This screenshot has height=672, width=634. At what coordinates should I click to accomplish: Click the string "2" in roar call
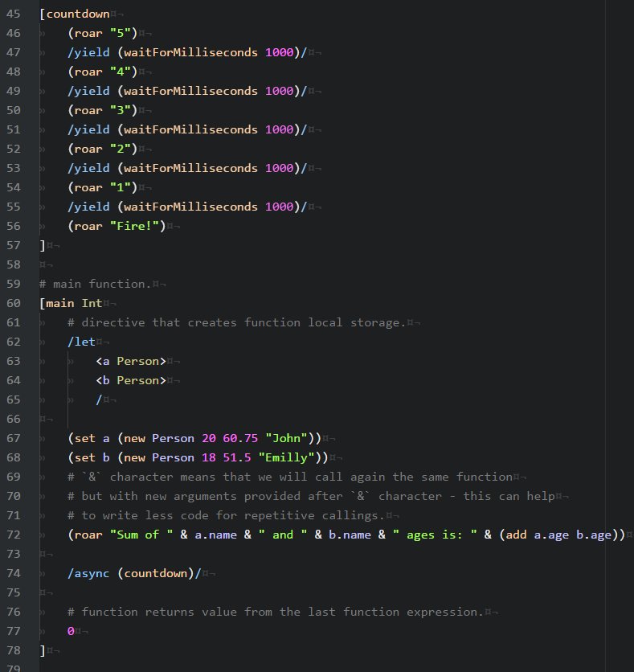coord(121,149)
